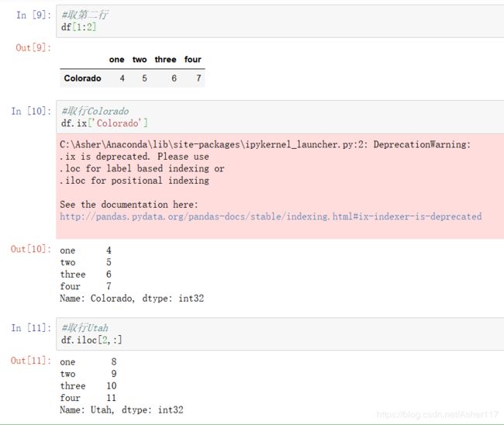Click the value 7 in the table
504x425 pixels.
click(198, 78)
